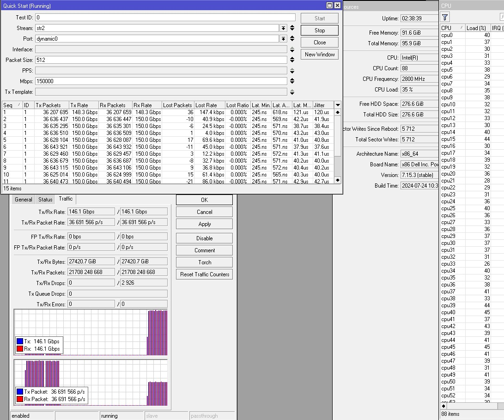The image size is (504, 420).
Task: Sort results by Rx Packets column header
Action: point(115,105)
